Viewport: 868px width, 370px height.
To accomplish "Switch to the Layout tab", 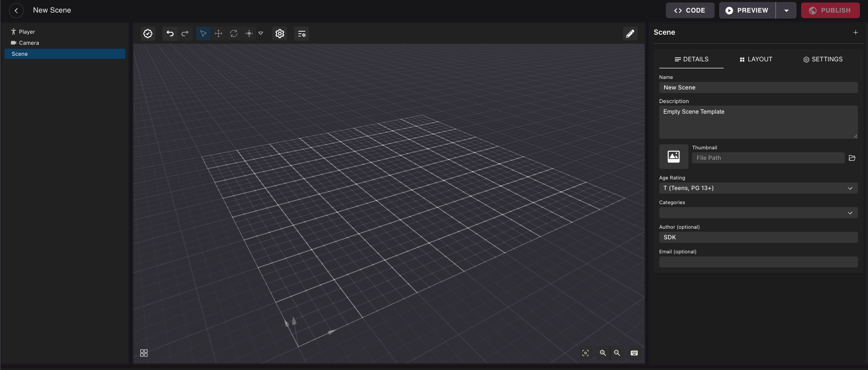I will point(755,59).
